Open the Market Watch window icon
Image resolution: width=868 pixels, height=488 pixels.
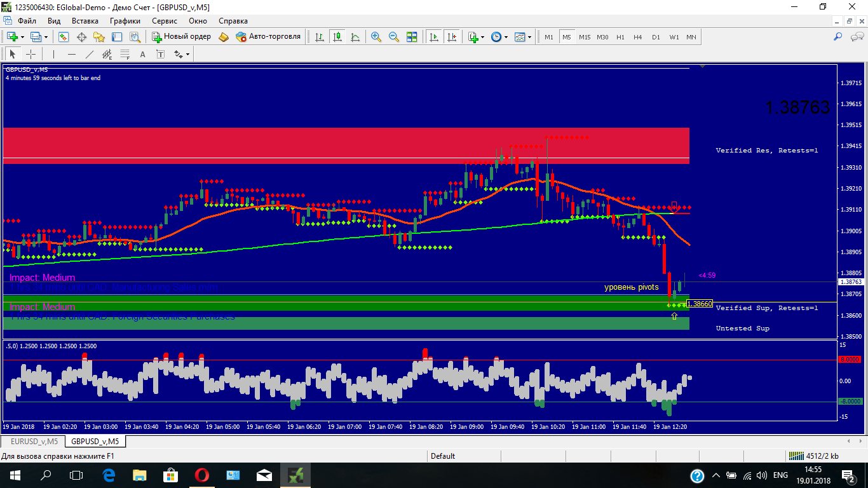point(64,37)
